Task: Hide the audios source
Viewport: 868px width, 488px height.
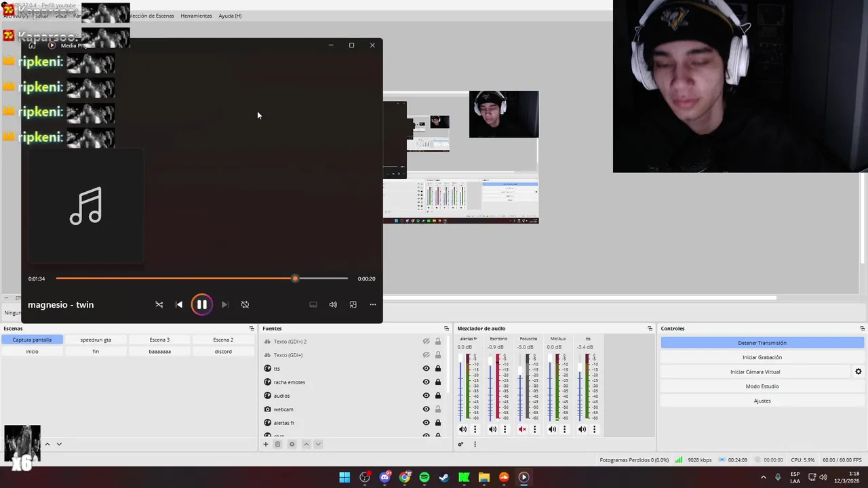Action: [x=426, y=396]
